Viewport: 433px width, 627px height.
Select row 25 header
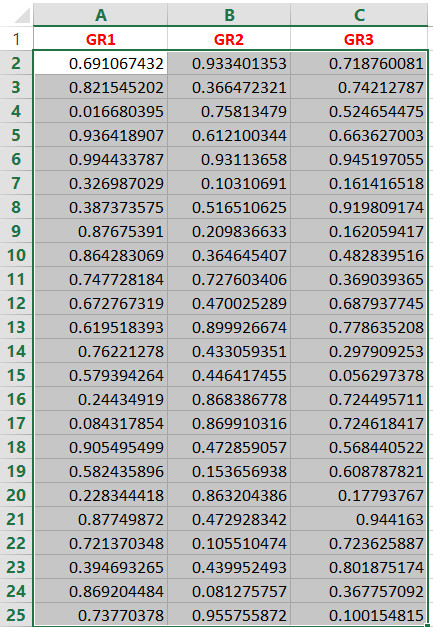pyautogui.click(x=16, y=615)
